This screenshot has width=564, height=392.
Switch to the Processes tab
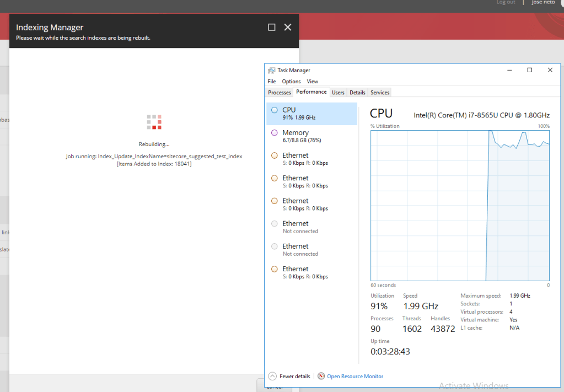pyautogui.click(x=280, y=93)
